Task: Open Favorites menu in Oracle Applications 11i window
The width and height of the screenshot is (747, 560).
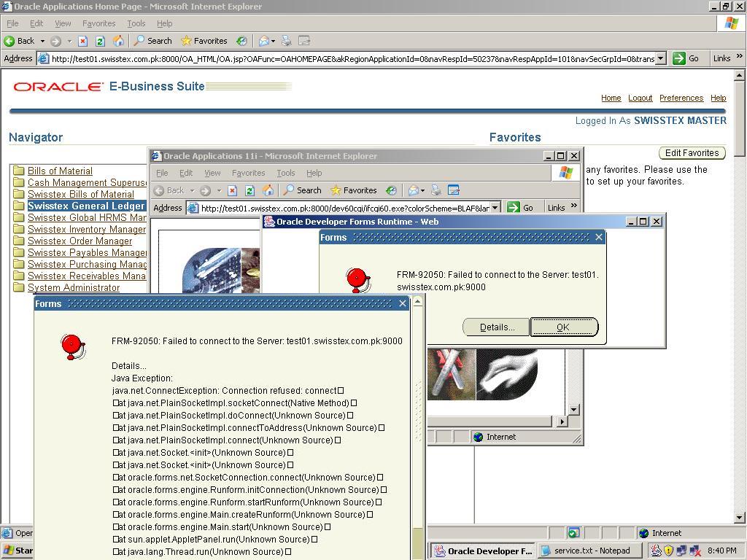Action: (x=248, y=173)
